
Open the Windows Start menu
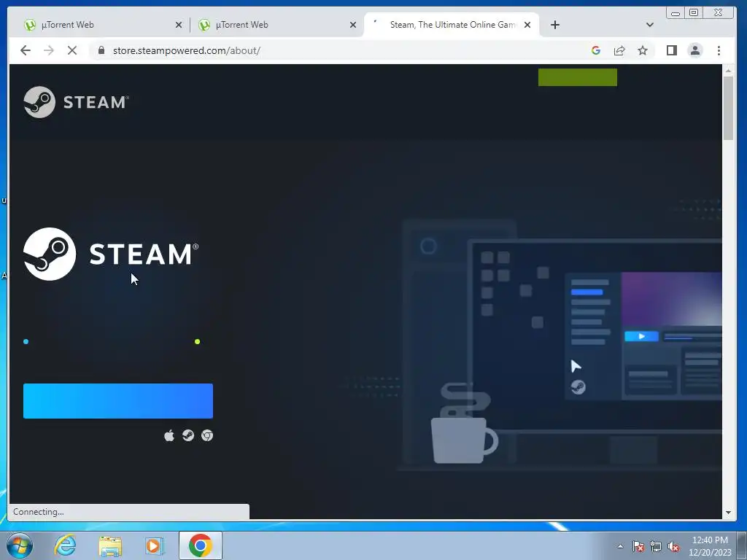pos(20,545)
